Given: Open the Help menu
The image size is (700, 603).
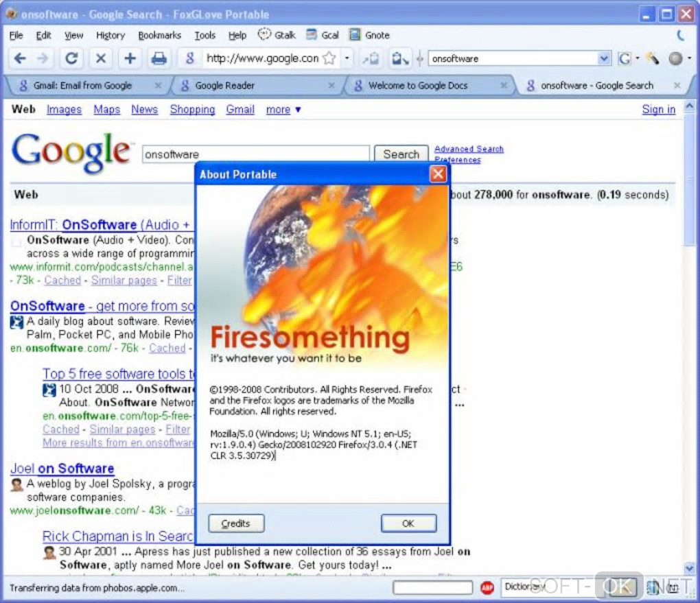Looking at the screenshot, I should [237, 35].
